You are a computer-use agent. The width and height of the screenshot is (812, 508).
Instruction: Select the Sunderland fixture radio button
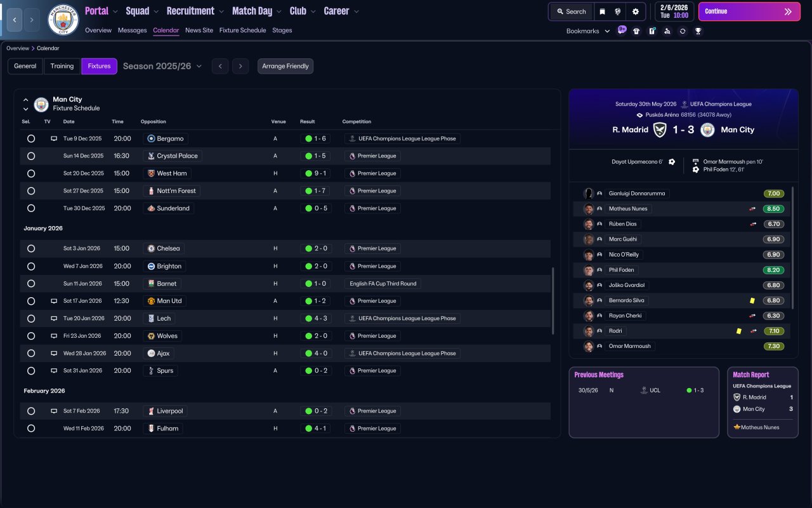(31, 208)
